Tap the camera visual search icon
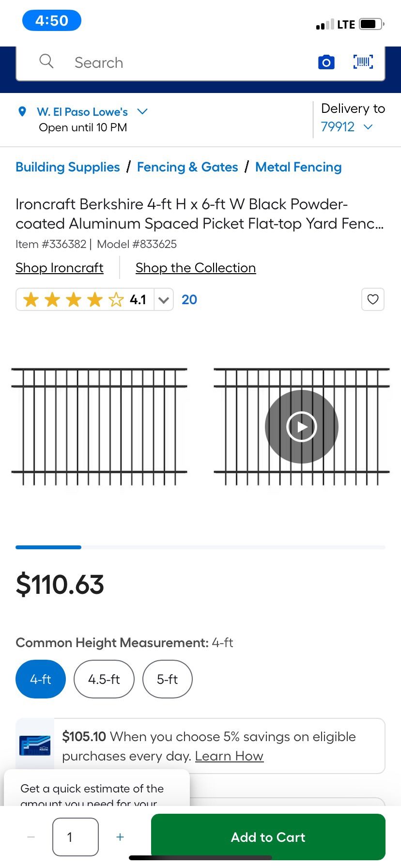The width and height of the screenshot is (401, 868). pyautogui.click(x=326, y=62)
